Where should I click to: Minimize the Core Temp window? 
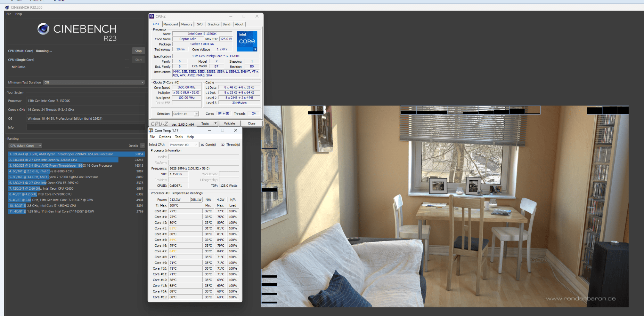[209, 130]
